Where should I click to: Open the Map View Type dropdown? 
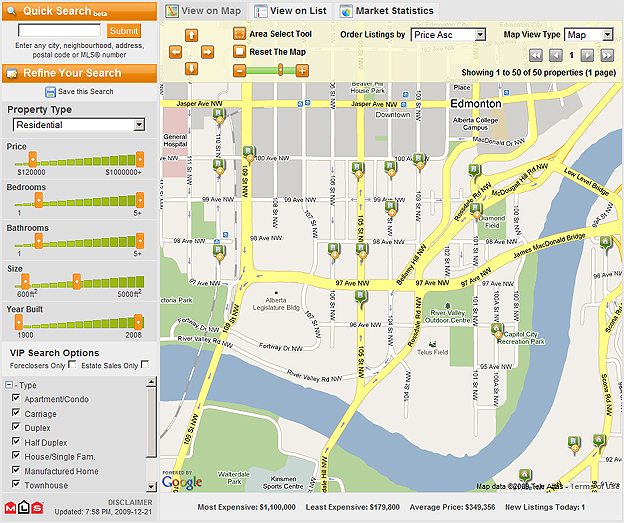(589, 35)
